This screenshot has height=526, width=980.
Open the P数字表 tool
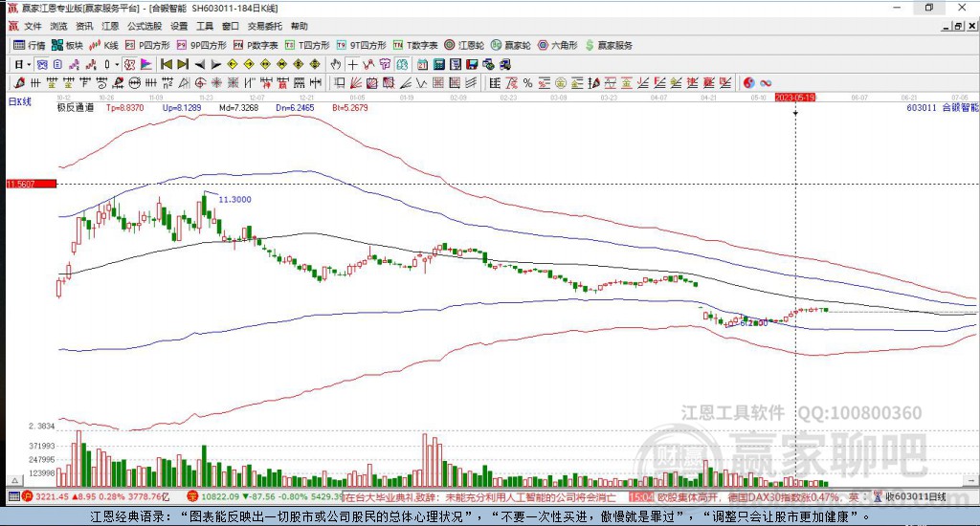click(256, 45)
